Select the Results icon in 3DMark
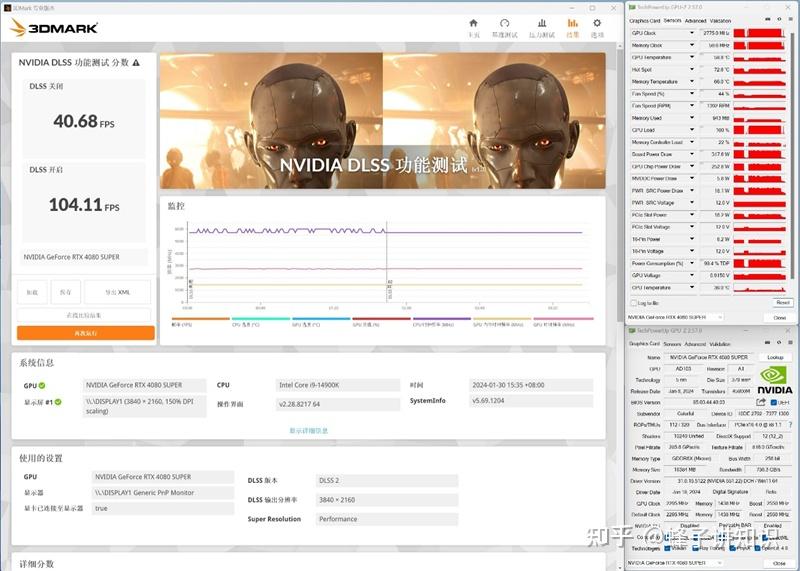This screenshot has height=571, width=800. point(572,24)
